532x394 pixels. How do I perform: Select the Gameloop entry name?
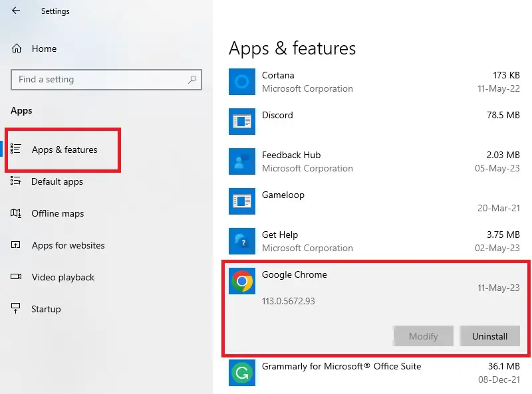tap(283, 195)
